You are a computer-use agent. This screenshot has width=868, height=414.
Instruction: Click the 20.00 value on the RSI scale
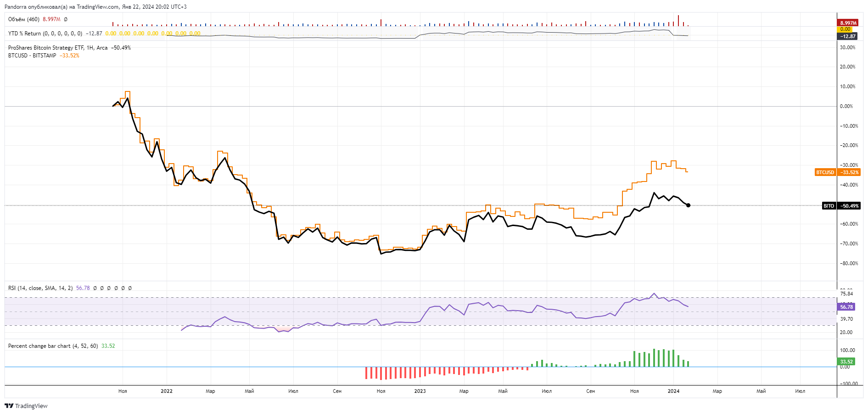pyautogui.click(x=846, y=332)
